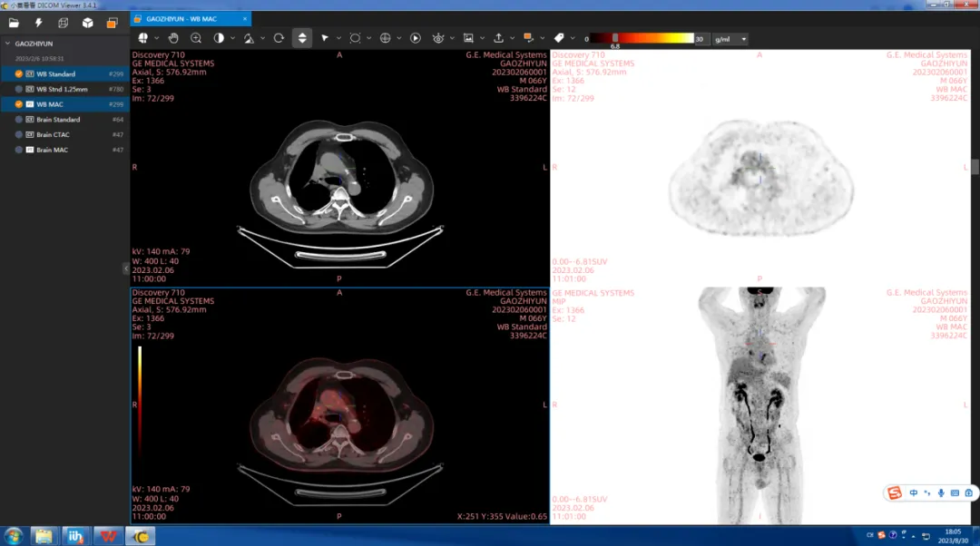Click the orange fusion overlay tool icon
The height and width of the screenshot is (546, 980).
tap(529, 38)
